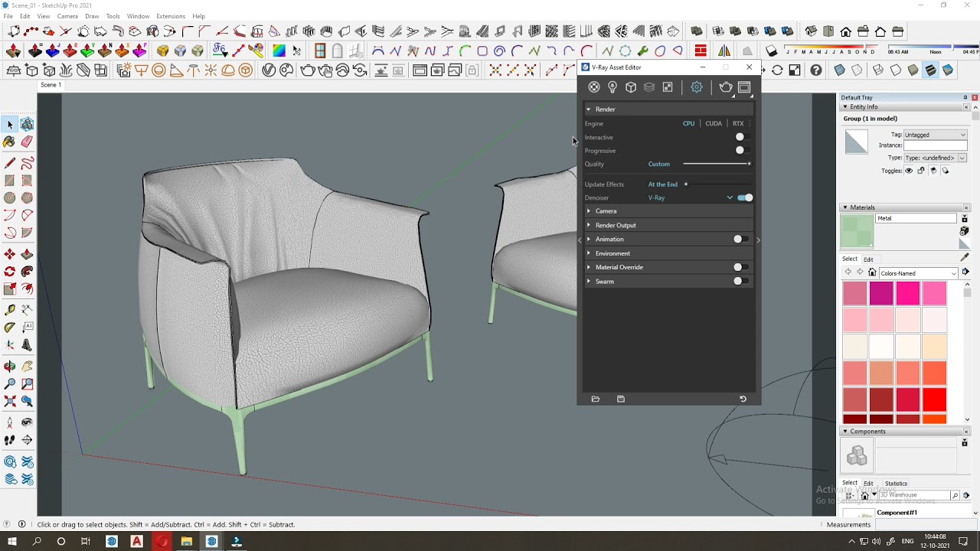Open the Tag dropdown

(x=935, y=135)
